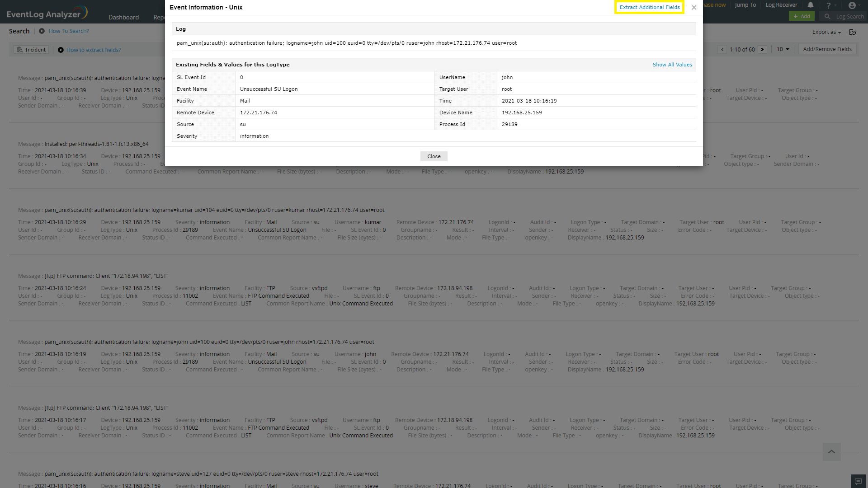Open the Jump To menu
The image size is (868, 488).
(745, 5)
